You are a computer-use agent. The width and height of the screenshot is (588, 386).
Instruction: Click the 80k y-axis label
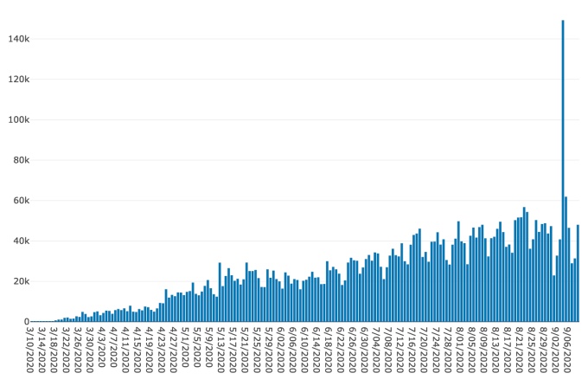click(21, 160)
